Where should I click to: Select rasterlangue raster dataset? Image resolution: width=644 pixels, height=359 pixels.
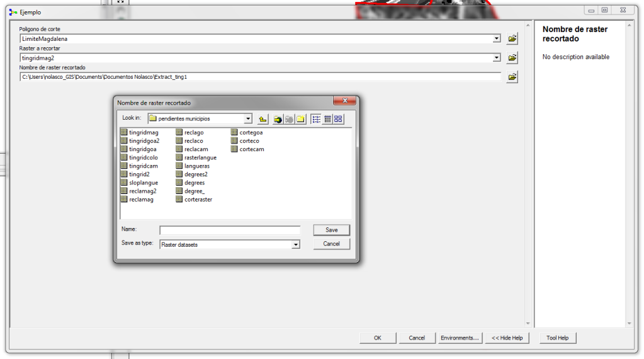click(196, 157)
